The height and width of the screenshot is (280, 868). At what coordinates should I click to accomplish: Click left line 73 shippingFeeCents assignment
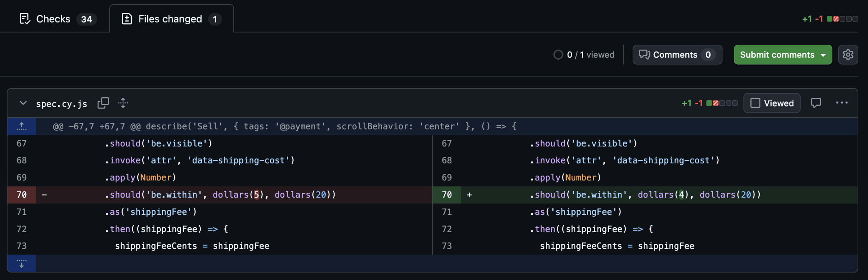click(192, 246)
